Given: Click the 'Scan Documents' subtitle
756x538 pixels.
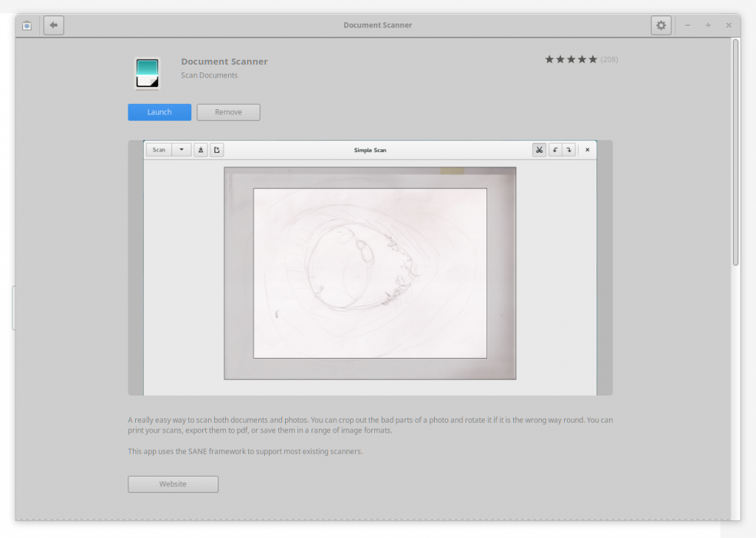Looking at the screenshot, I should click(209, 75).
